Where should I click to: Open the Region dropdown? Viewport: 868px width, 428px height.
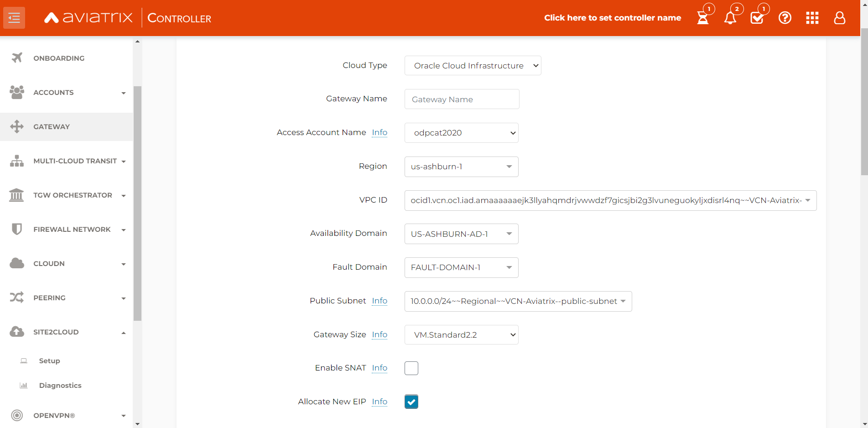coord(461,167)
